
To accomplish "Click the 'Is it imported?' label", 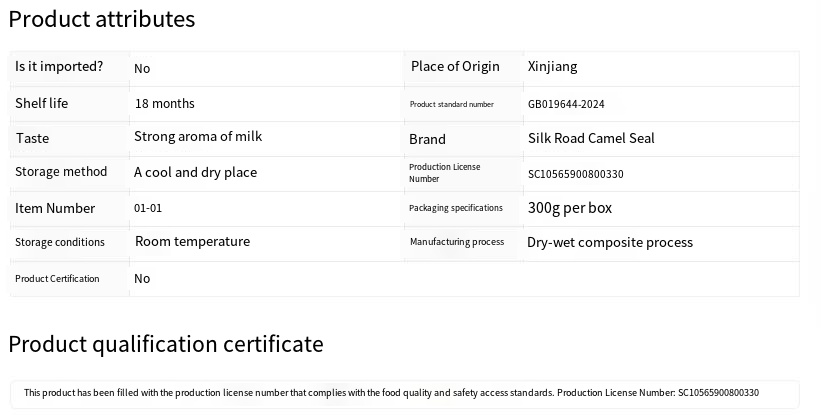I will (59, 67).
